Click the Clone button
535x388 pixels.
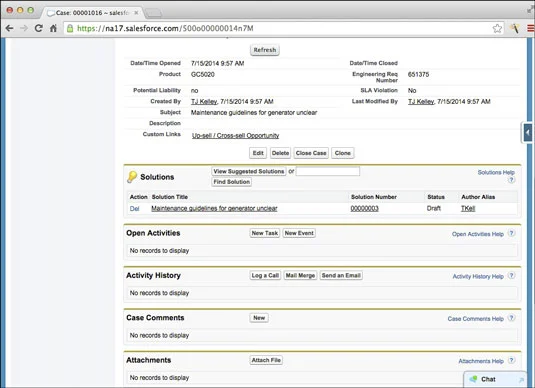[343, 153]
